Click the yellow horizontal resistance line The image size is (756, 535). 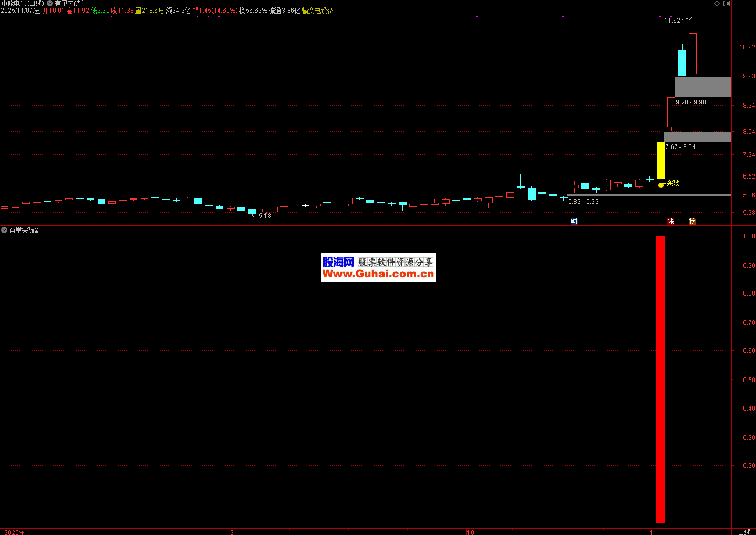315,162
